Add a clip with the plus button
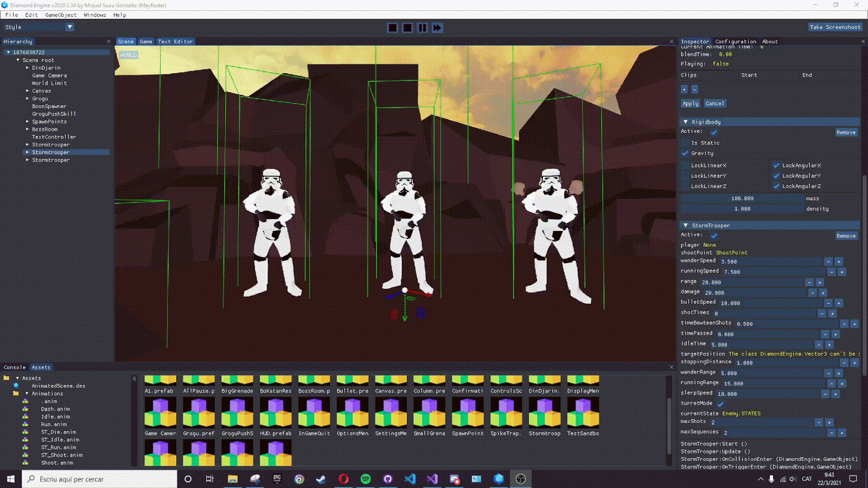 tap(684, 89)
